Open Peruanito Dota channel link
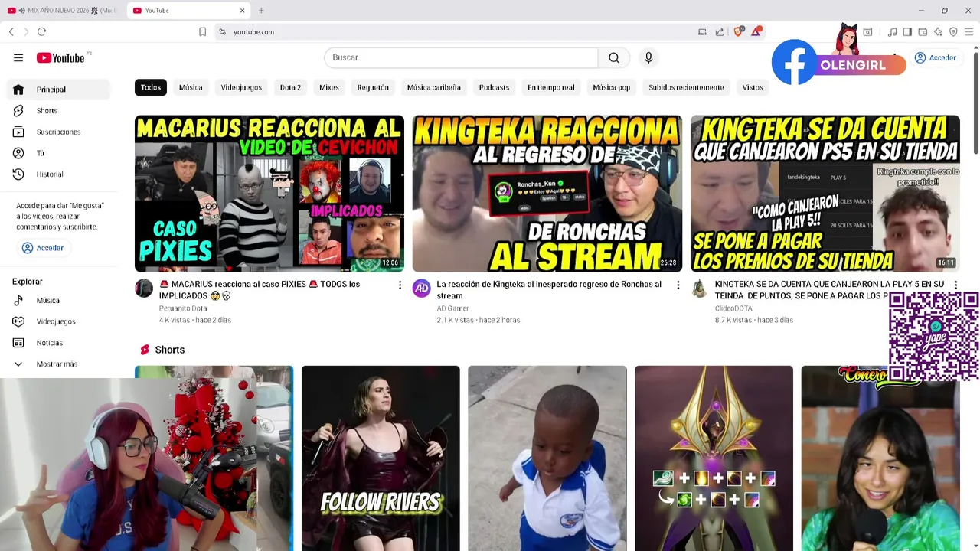This screenshot has height=551, width=980. pos(183,308)
